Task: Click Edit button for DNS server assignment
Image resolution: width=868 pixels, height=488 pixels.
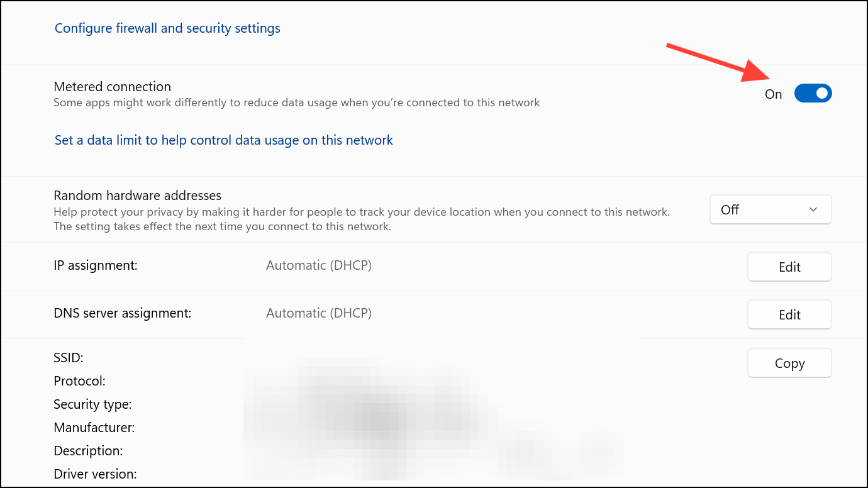Action: [789, 314]
